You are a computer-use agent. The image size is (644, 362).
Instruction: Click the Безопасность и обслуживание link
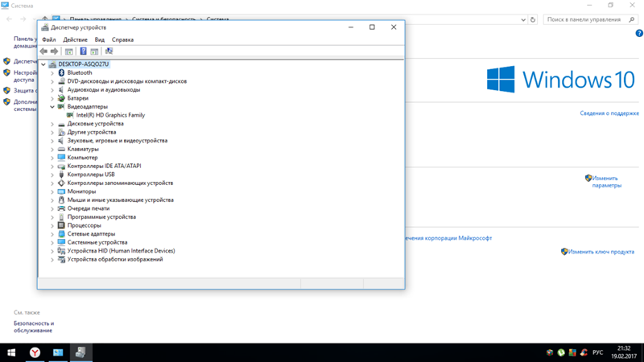click(x=34, y=327)
